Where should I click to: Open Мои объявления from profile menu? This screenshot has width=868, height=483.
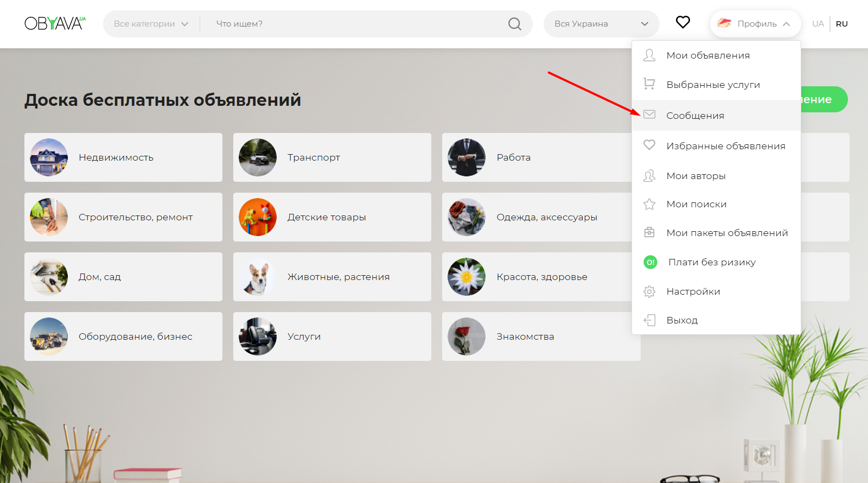(708, 55)
